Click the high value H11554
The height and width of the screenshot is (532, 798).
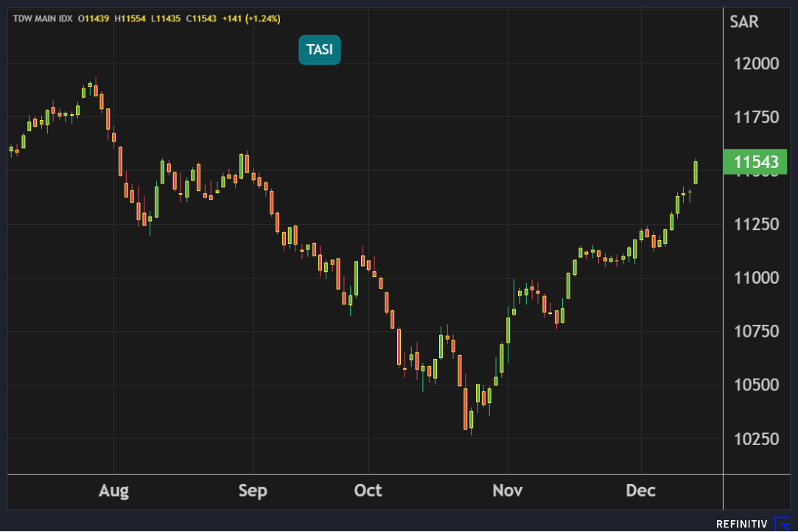[x=130, y=18]
